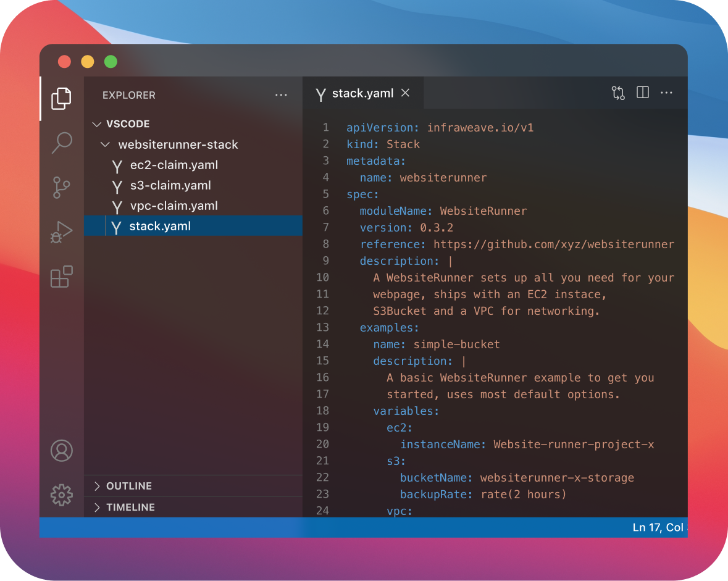Open the Extensions view

coord(61,277)
